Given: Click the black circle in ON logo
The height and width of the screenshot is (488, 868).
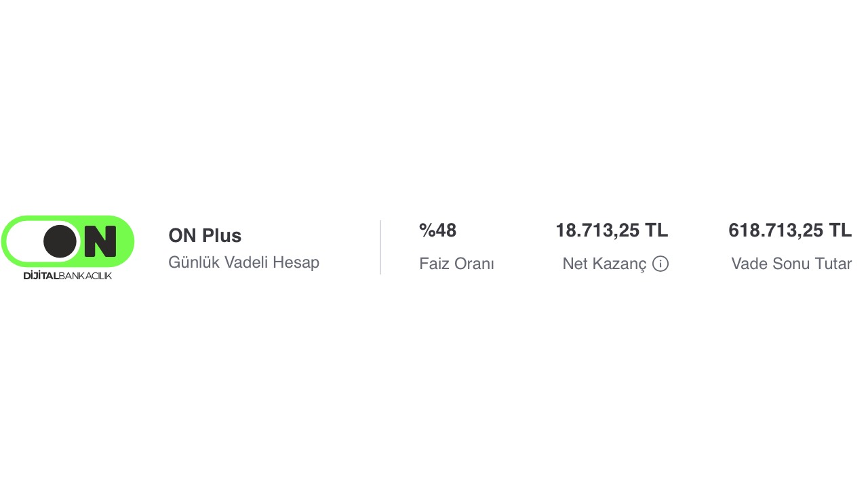Looking at the screenshot, I should [60, 241].
